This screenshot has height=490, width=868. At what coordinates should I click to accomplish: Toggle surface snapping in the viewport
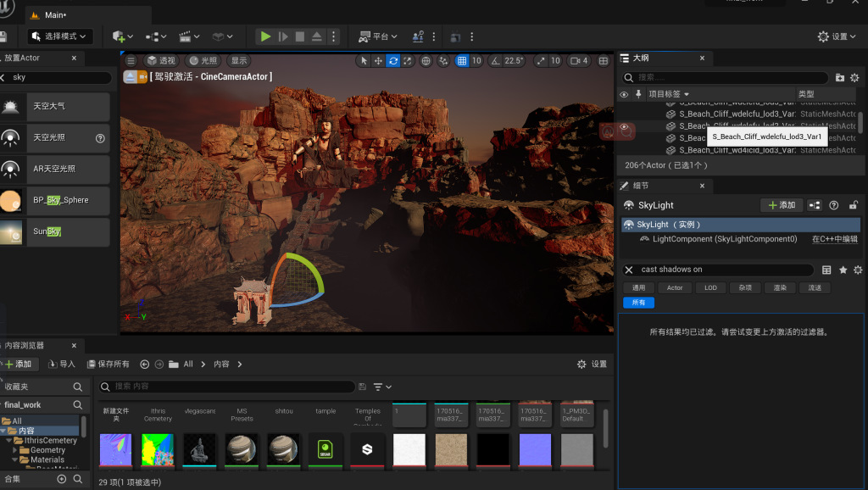[x=442, y=60]
